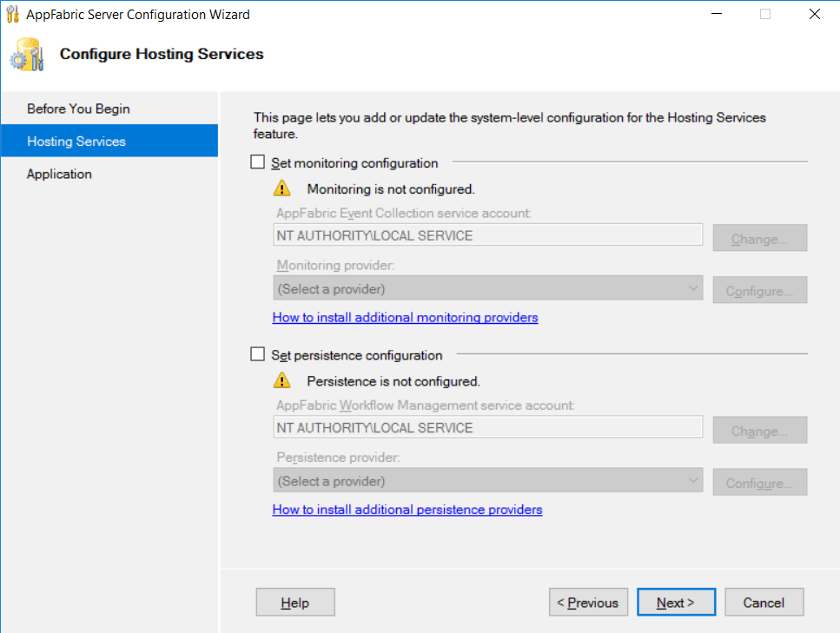Click Configure for the persistence provider
This screenshot has width=840, height=633.
[759, 483]
